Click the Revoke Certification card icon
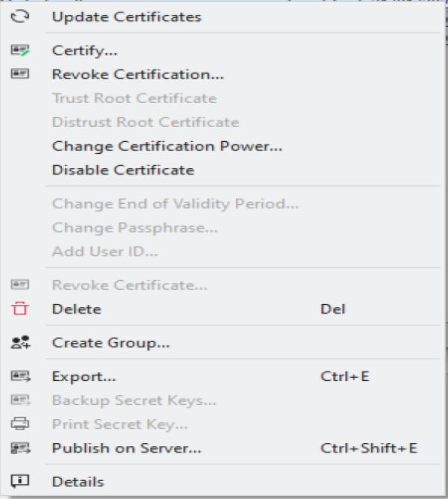The width and height of the screenshot is (448, 499). [x=20, y=74]
